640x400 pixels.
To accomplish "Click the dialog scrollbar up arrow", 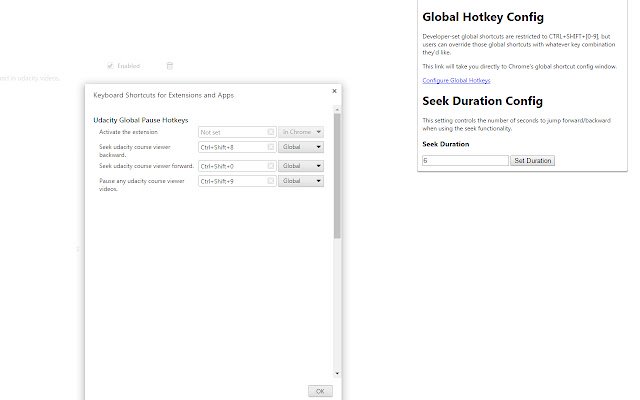I will click(x=337, y=109).
